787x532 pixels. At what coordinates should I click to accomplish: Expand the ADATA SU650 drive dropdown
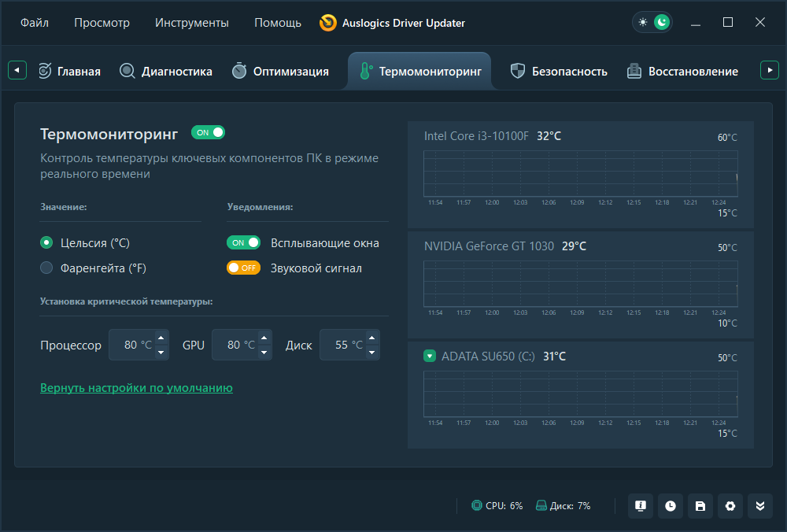(430, 356)
